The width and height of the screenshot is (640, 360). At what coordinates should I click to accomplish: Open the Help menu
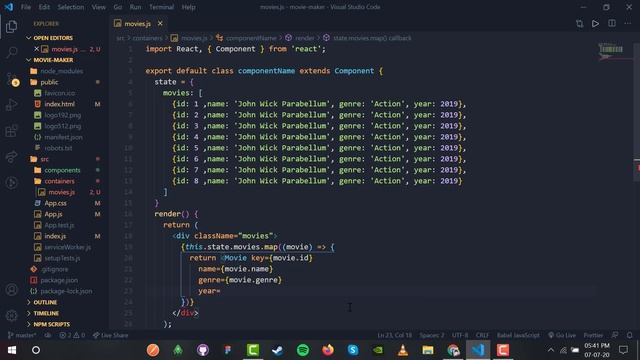click(188, 7)
